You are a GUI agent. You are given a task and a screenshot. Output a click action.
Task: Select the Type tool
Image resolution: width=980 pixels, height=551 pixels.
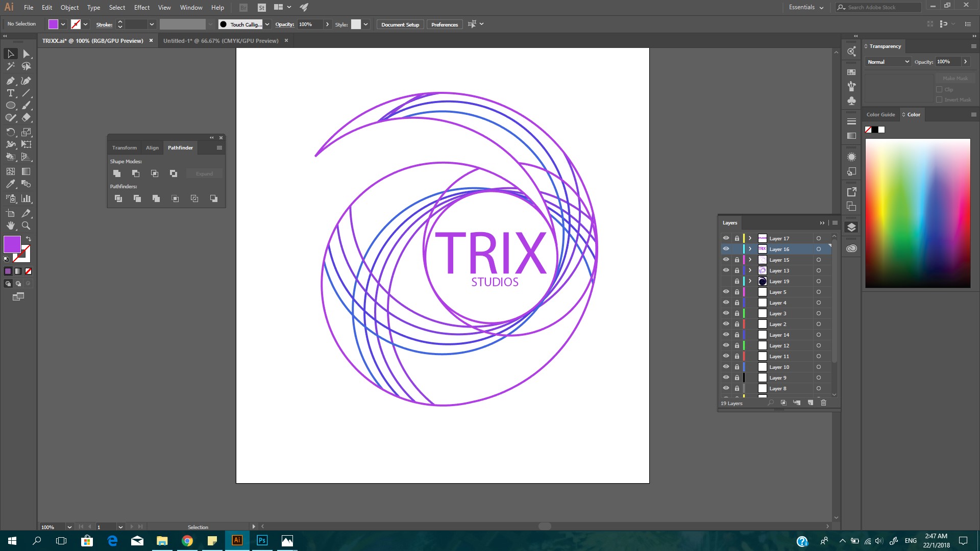click(x=11, y=93)
